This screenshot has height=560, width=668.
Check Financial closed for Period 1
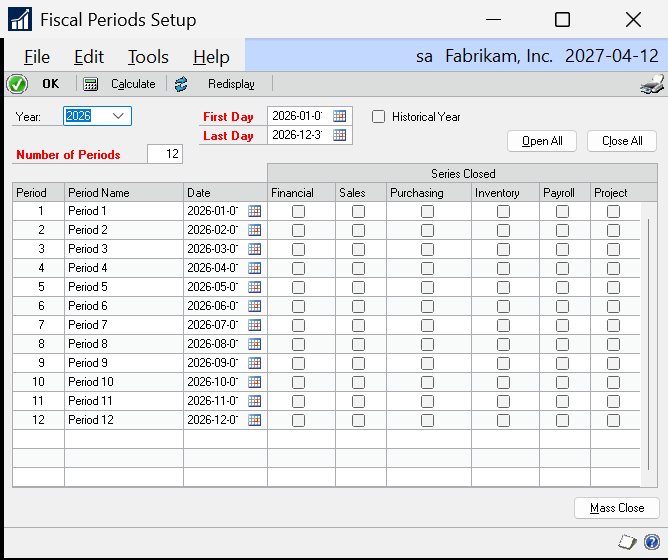298,211
